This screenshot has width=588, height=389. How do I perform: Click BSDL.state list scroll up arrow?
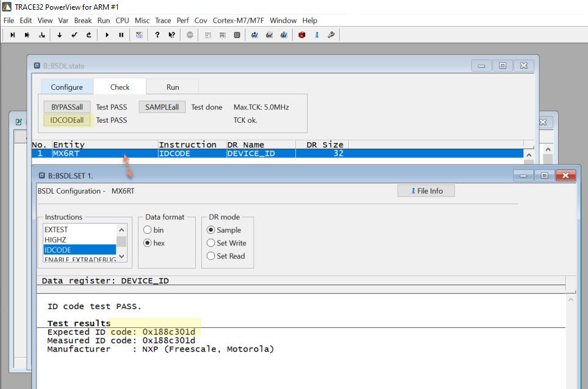click(x=529, y=155)
